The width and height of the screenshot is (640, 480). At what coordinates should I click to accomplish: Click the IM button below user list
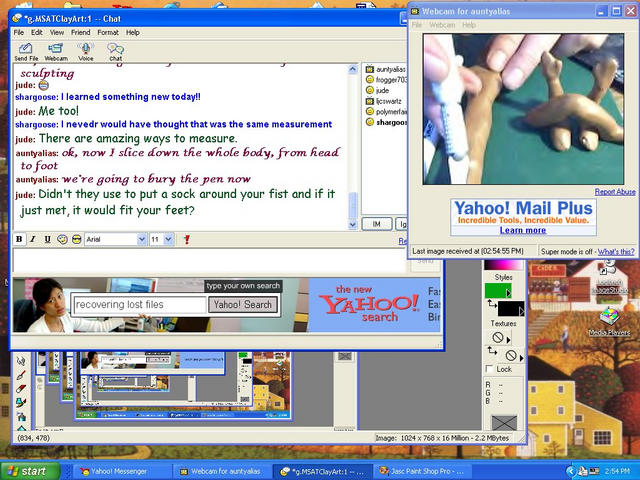click(x=376, y=224)
